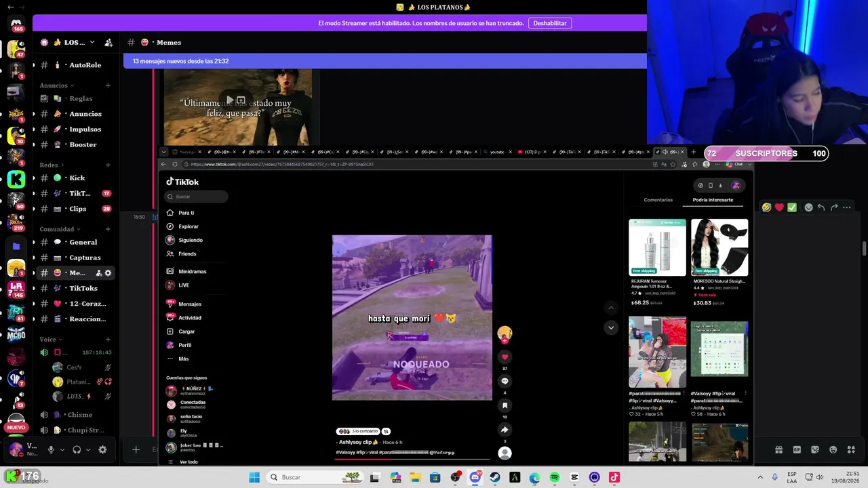
Task: Open microphone input options arrow
Action: [62, 449]
